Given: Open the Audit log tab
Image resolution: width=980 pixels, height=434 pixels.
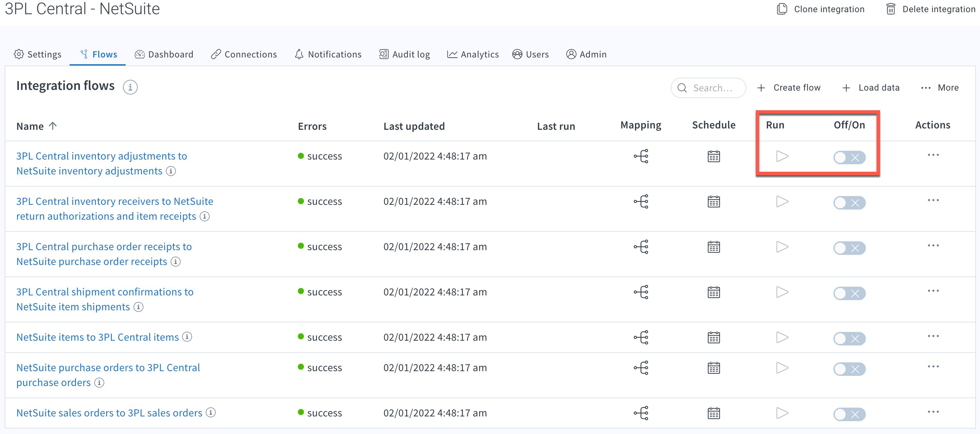Looking at the screenshot, I should tap(405, 54).
